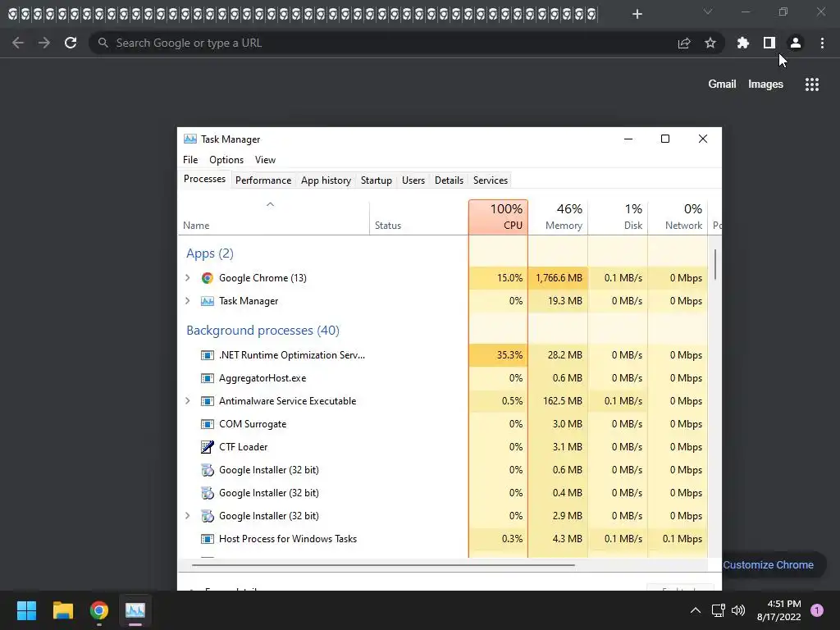Viewport: 840px width, 630px height.
Task: Go back with Chrome's back arrow
Action: tap(18, 43)
